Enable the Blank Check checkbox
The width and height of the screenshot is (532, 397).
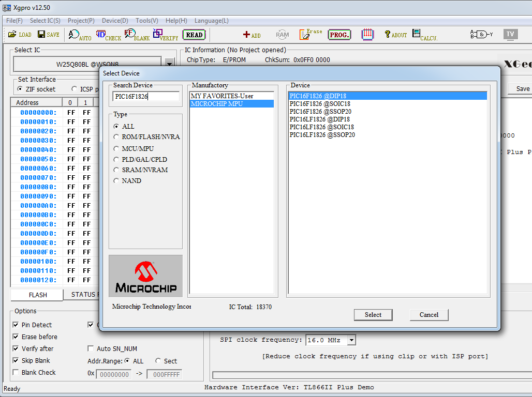[16, 372]
